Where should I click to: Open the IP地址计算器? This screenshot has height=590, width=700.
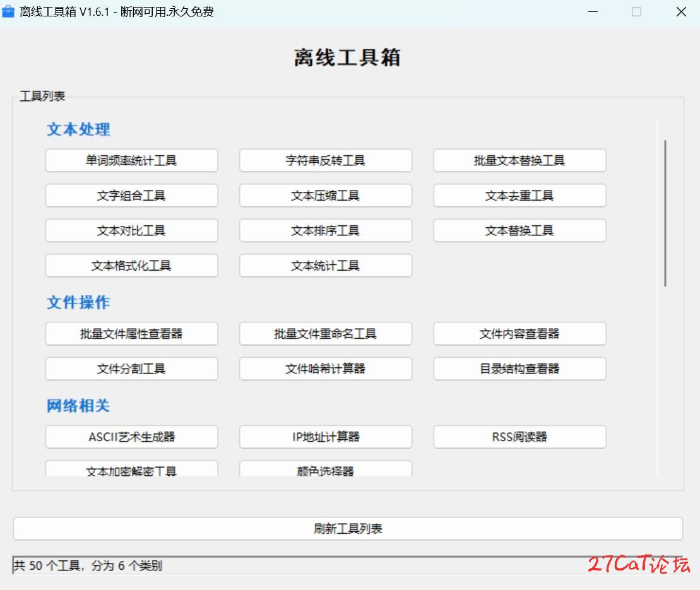(x=325, y=437)
